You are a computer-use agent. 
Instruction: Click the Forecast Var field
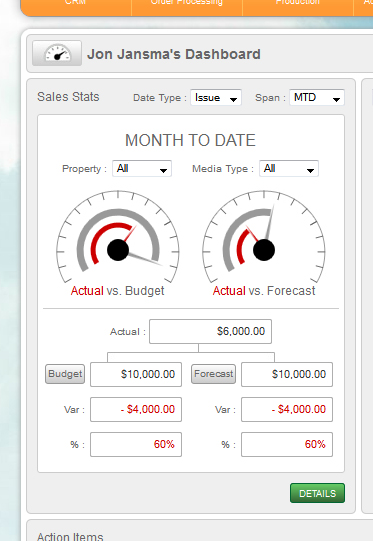click(x=287, y=410)
